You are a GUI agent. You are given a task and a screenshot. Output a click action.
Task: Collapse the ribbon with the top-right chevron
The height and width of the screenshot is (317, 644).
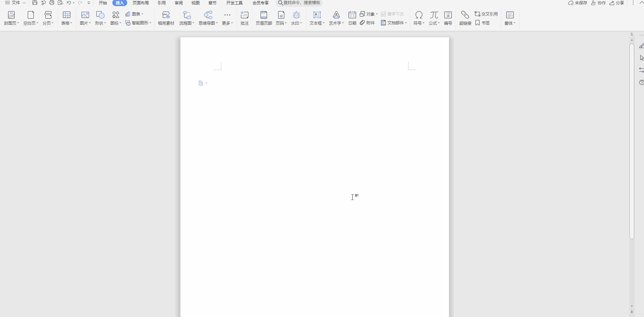coord(641,3)
